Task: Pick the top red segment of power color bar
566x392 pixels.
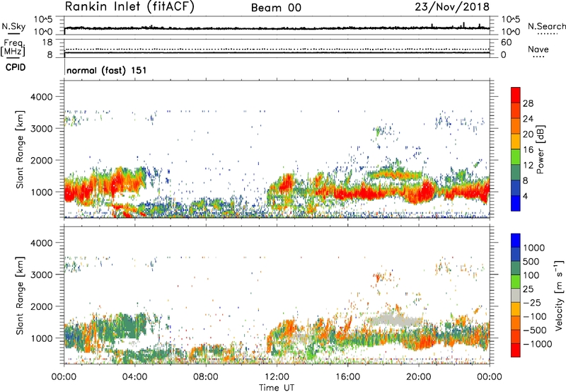Action: 516,95
